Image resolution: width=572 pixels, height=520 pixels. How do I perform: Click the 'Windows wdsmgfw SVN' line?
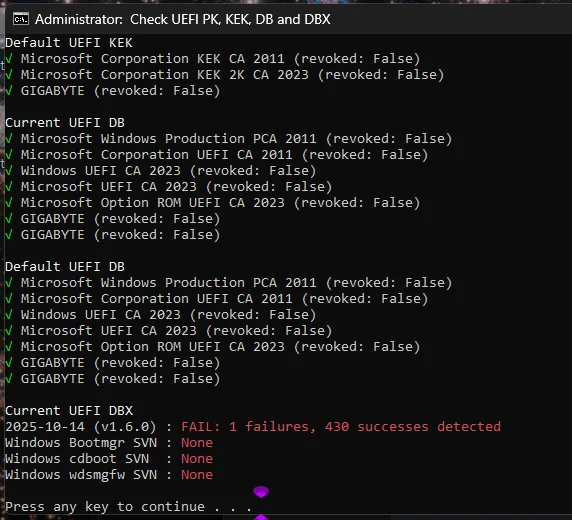109,475
